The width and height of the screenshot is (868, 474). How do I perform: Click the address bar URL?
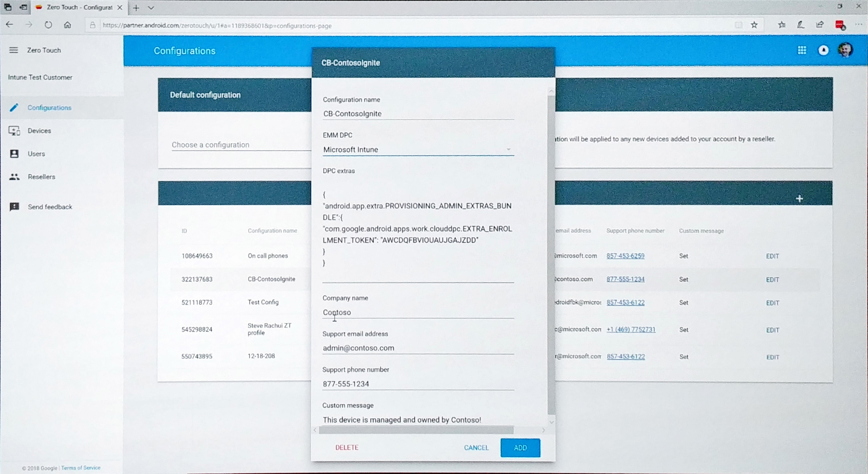(217, 26)
